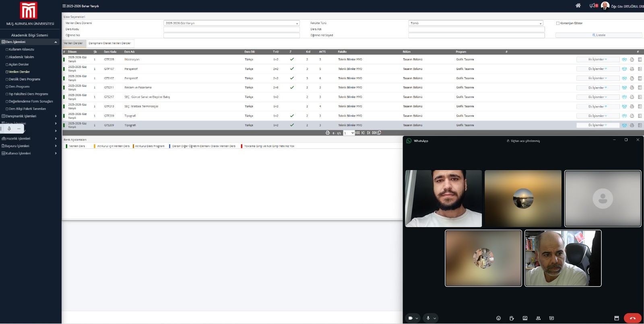Go to the home page icon
This screenshot has height=324, width=644.
(578, 6)
